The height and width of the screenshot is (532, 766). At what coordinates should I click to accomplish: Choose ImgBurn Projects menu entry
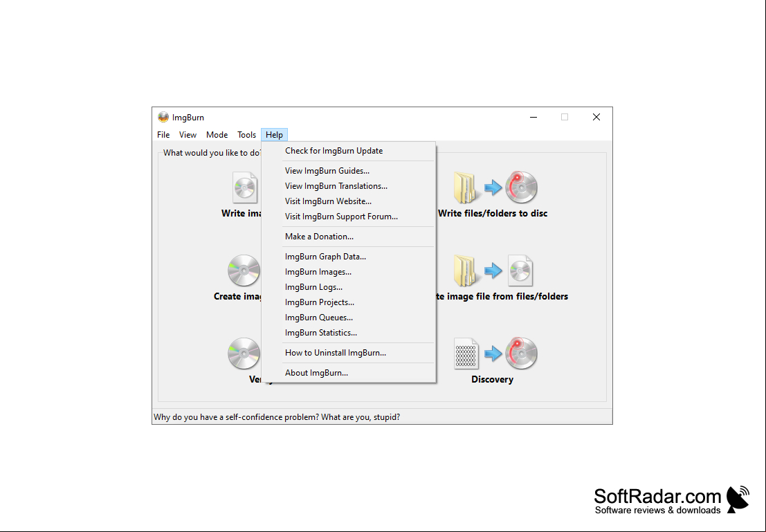click(348, 302)
